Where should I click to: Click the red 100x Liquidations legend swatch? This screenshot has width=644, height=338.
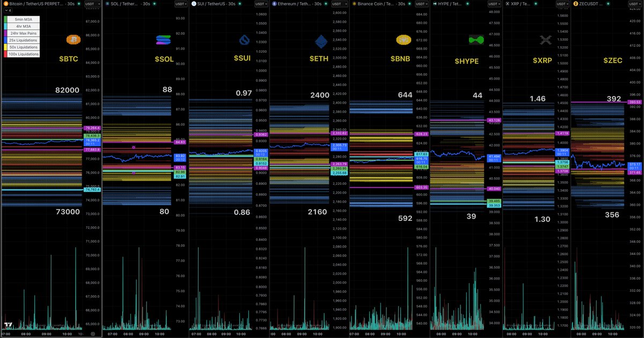(x=6, y=54)
